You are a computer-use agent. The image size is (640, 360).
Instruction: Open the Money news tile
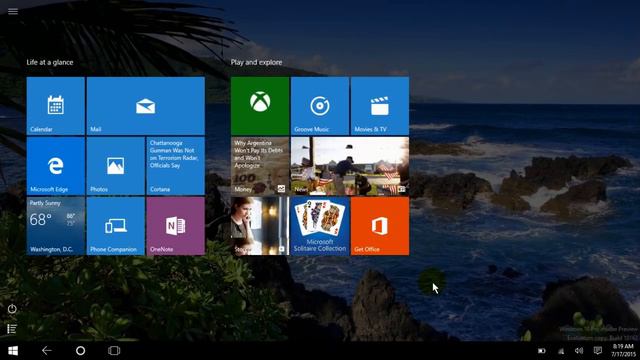(x=260, y=166)
